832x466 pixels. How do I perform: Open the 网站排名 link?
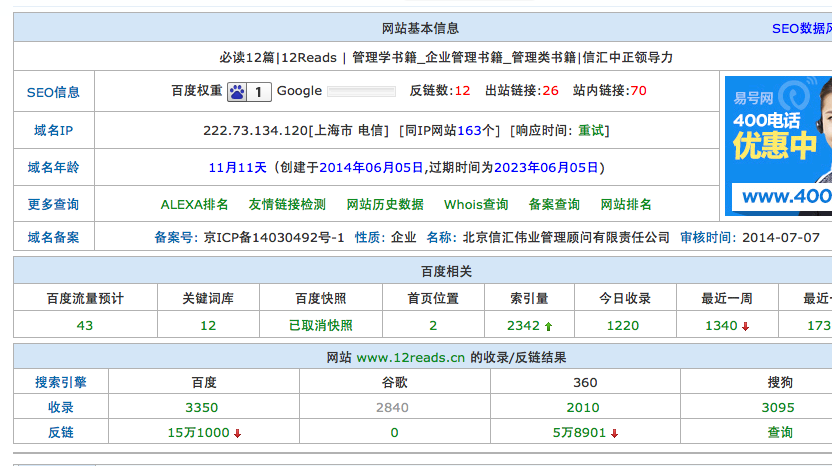coord(626,204)
